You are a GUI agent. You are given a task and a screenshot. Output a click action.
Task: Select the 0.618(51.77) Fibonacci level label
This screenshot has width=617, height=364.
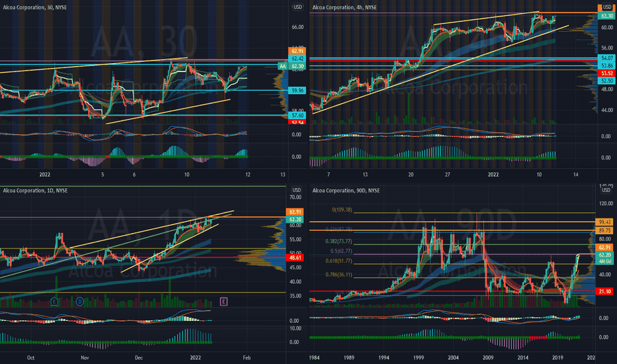click(338, 261)
